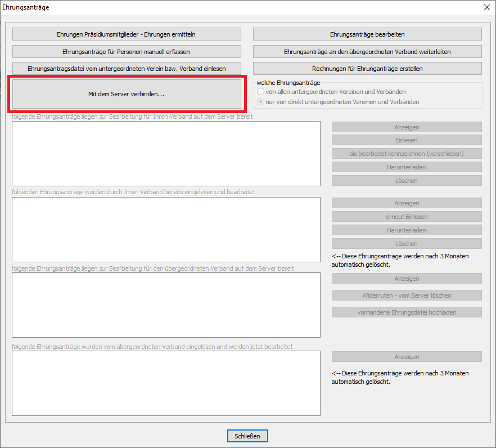
Task: Close the dialog with "Schließen"
Action: tap(248, 436)
